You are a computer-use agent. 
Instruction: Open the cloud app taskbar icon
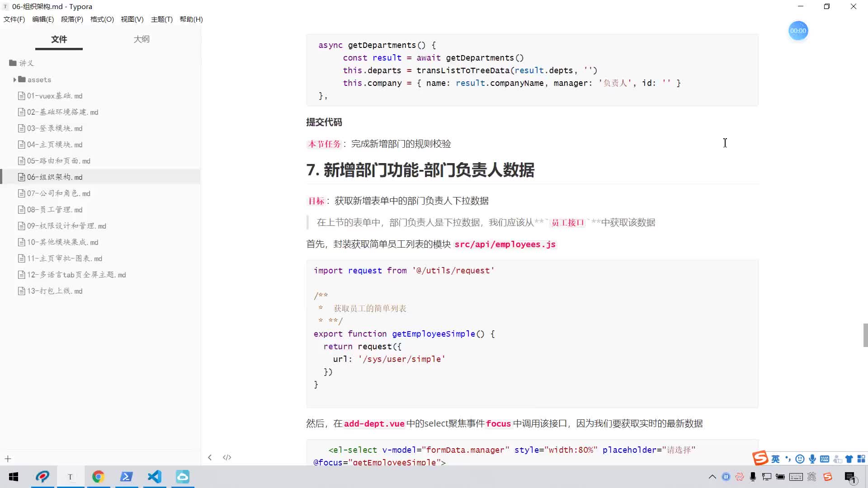[x=183, y=477]
